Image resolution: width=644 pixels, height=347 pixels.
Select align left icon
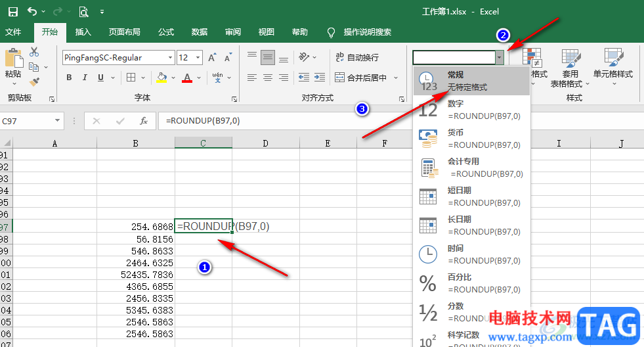[x=252, y=78]
